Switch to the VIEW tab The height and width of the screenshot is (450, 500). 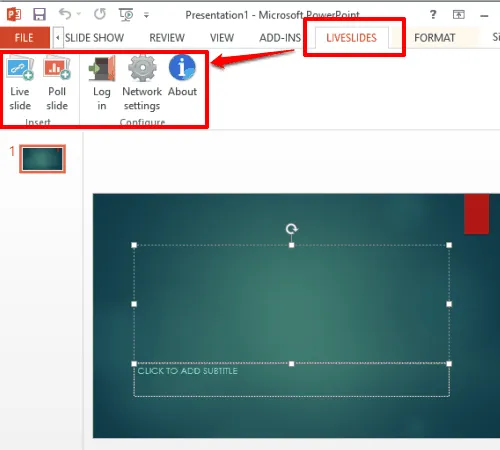222,38
